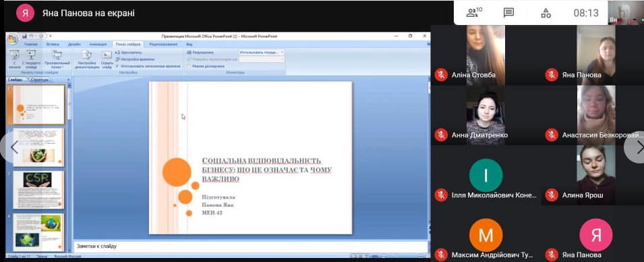Enable presenter view (Режим докладчика) checkbox

tap(189, 65)
